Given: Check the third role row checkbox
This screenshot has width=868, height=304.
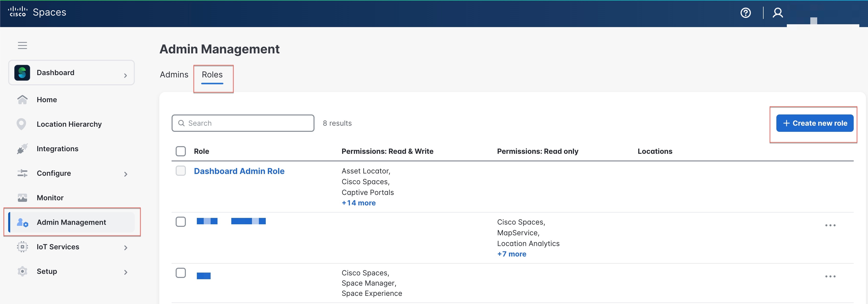Looking at the screenshot, I should (x=180, y=273).
